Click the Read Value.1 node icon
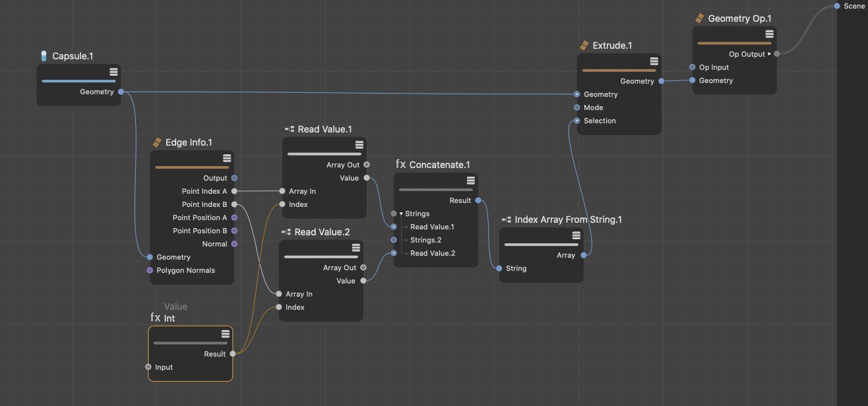This screenshot has width=868, height=406. 289,129
